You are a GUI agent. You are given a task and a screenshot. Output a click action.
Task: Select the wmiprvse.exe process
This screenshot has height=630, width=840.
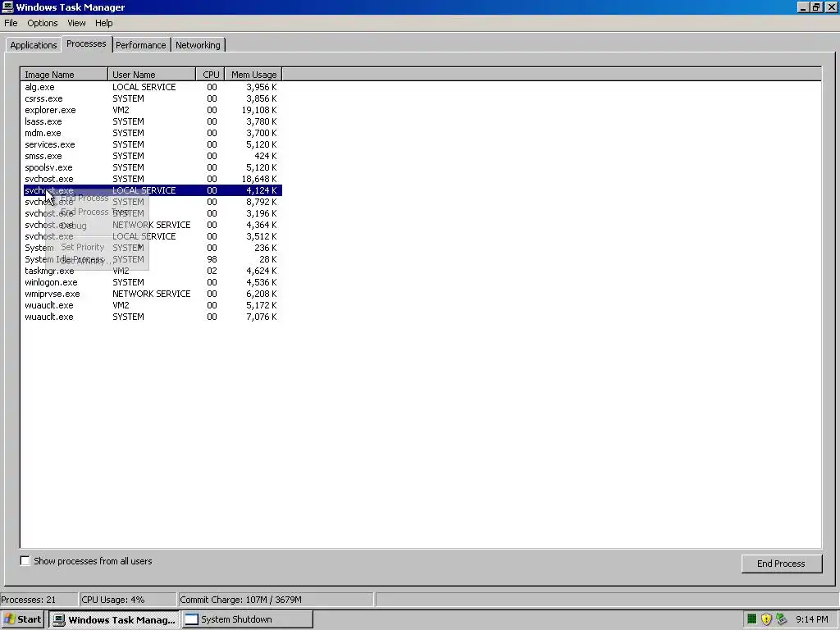[151, 294]
